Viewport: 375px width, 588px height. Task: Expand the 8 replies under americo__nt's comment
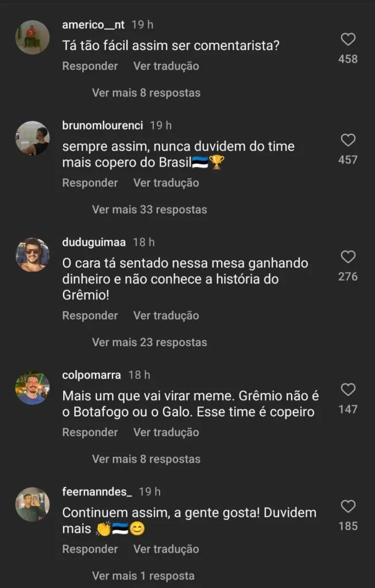(x=146, y=92)
